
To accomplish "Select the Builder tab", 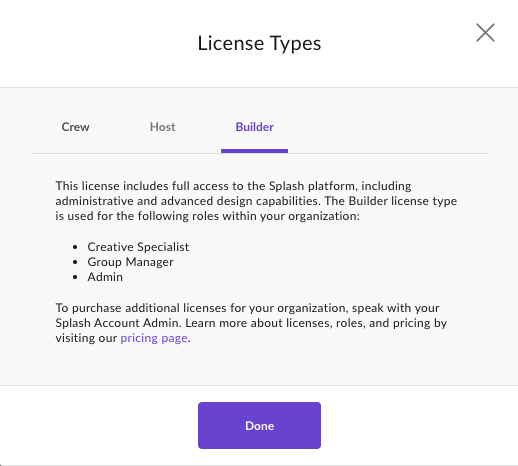I will (x=254, y=127).
